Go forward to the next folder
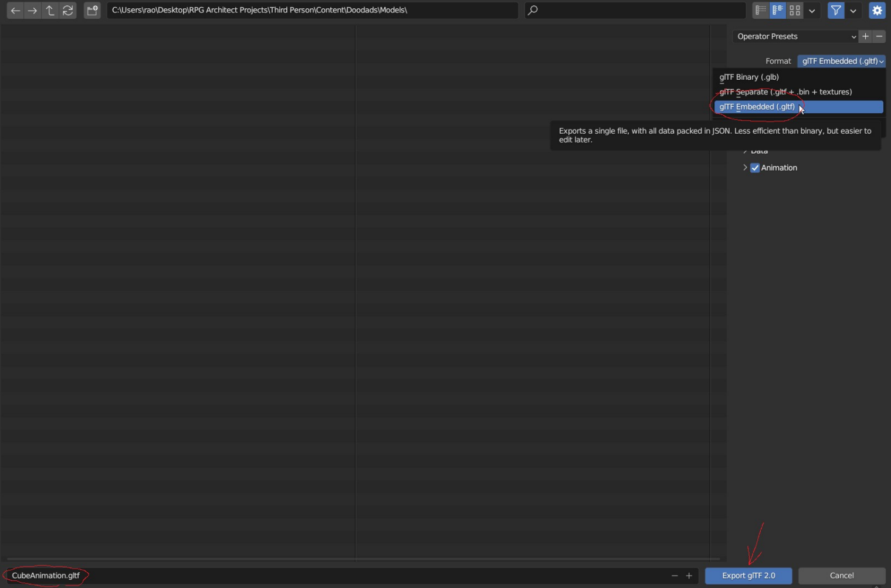This screenshot has height=588, width=891. coord(32,11)
